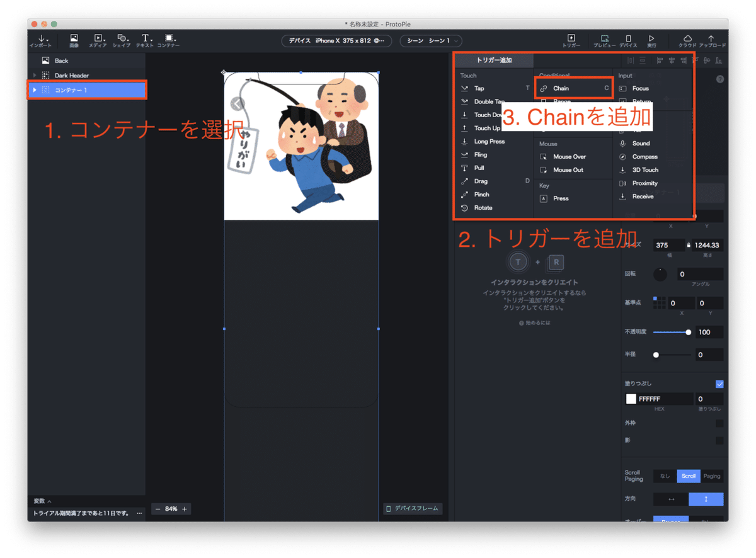Select the Back layer
This screenshot has height=558, width=756.
point(86,60)
